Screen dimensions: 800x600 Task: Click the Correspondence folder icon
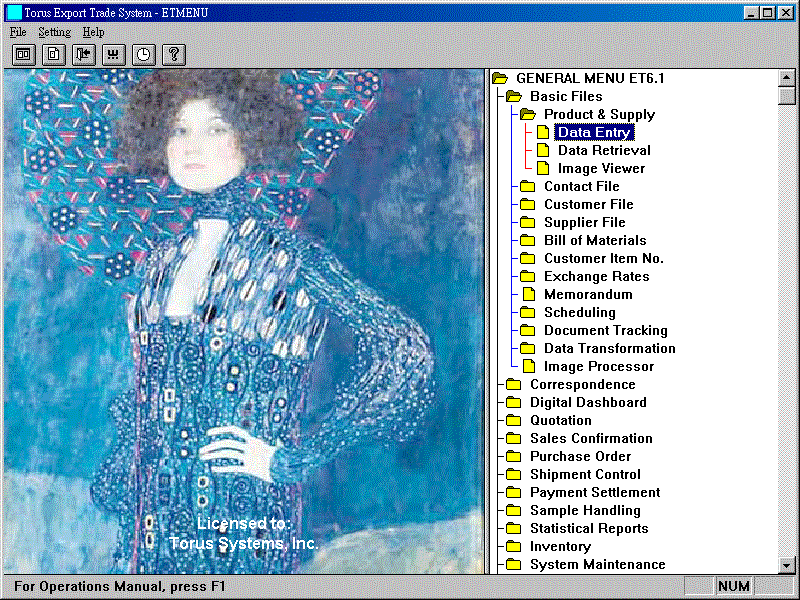[514, 385]
